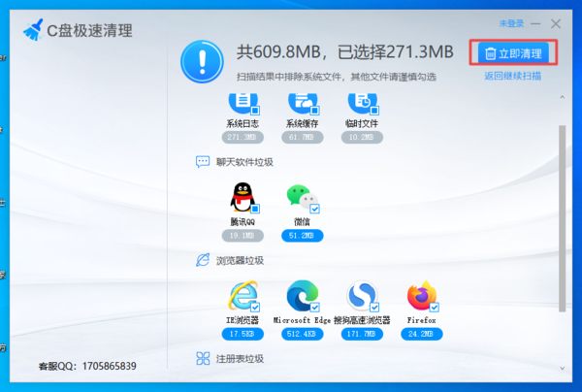Click the vertical scrollbar thumb

coord(562,218)
